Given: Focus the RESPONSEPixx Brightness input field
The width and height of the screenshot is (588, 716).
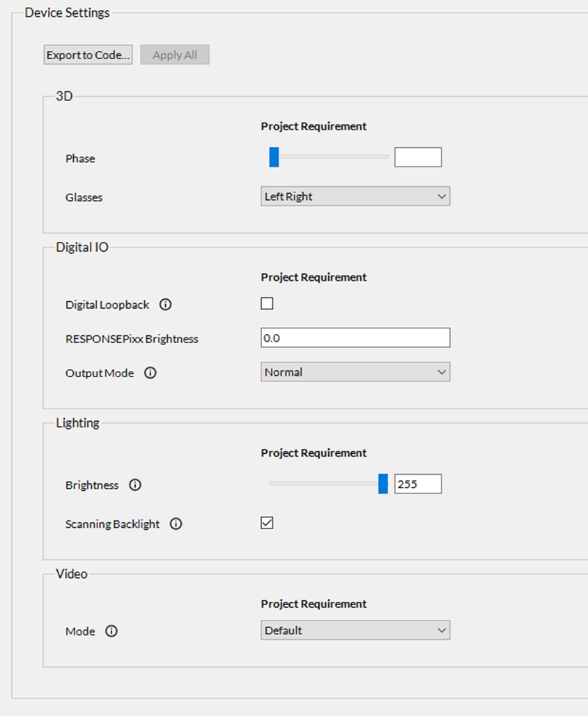Looking at the screenshot, I should coord(355,338).
